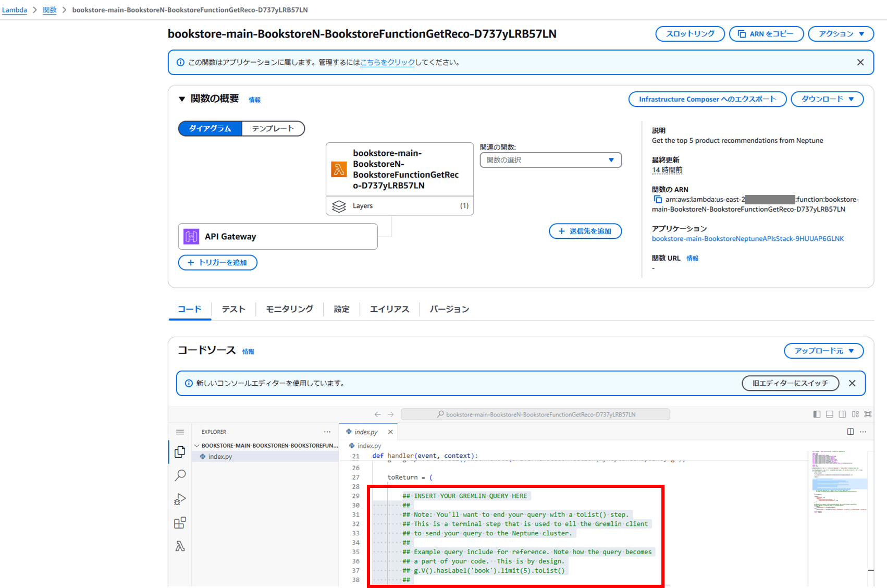
Task: Open editor more actions ellipsis
Action: pyautogui.click(x=863, y=432)
